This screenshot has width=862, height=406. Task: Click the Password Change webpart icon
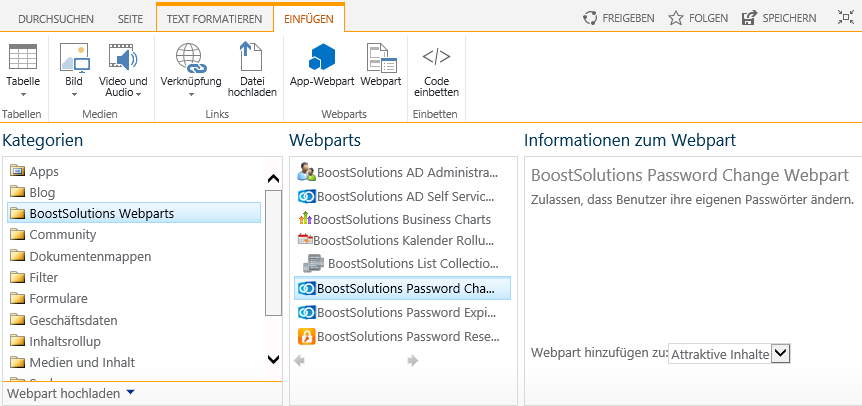tap(307, 288)
